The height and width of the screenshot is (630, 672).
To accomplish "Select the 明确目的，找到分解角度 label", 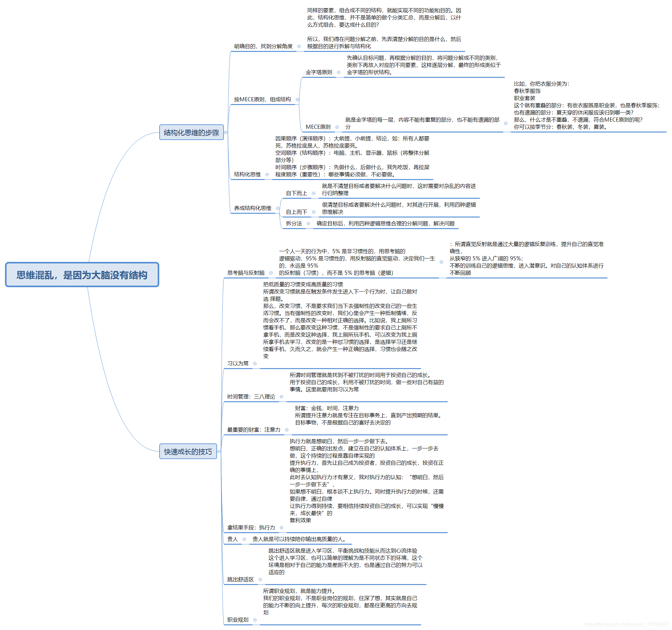I will click(263, 46).
